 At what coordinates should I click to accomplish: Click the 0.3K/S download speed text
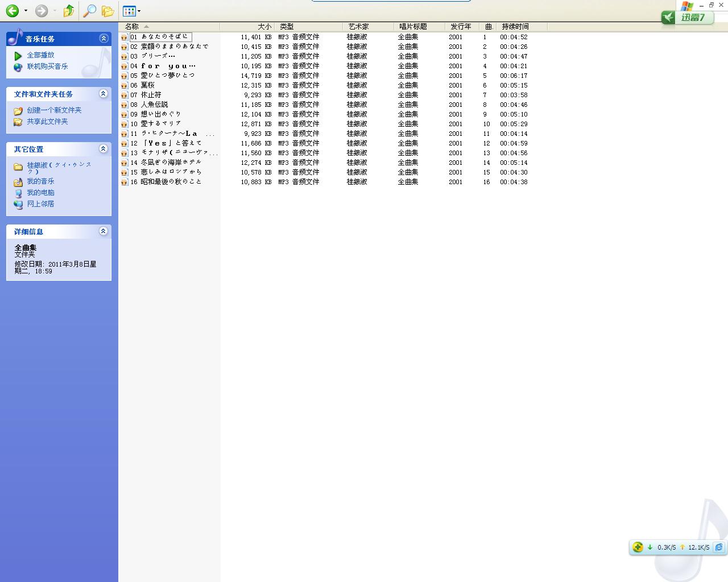pyautogui.click(x=667, y=547)
